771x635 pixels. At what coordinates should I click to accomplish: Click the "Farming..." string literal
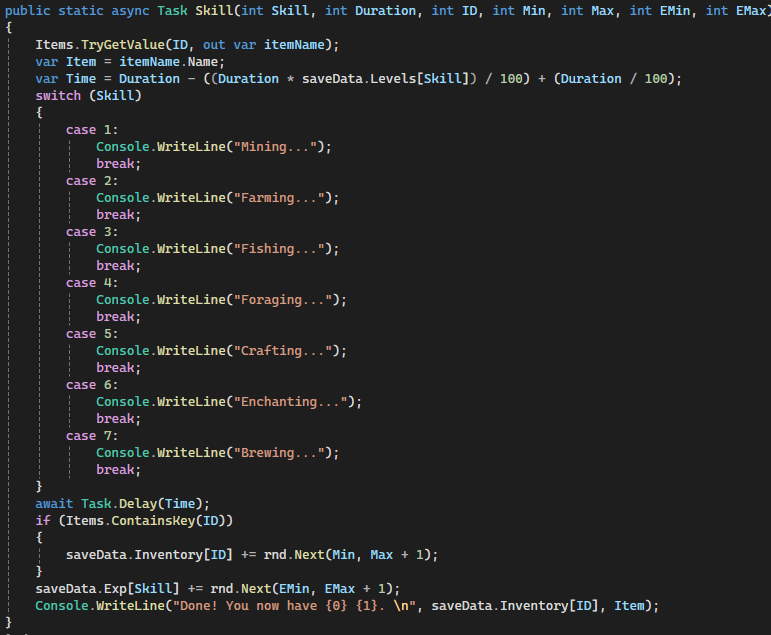pos(279,198)
